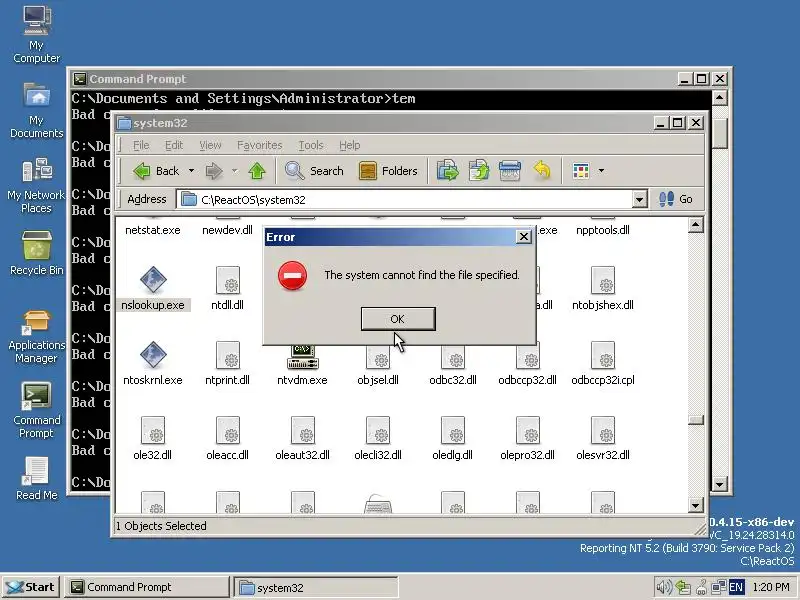Select ntdll.dll file icon

pos(228,280)
